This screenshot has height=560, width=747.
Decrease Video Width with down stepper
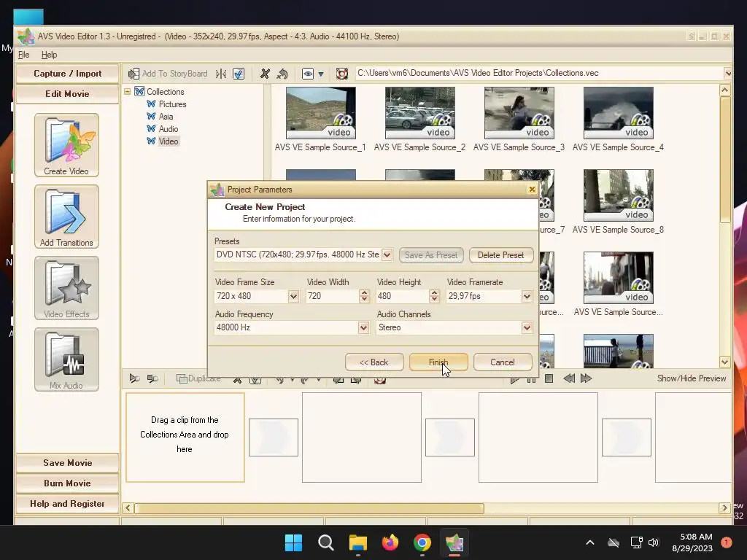click(365, 300)
